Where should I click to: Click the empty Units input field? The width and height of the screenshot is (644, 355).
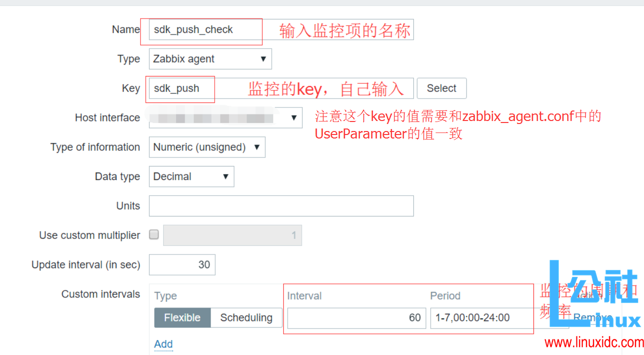coord(281,205)
